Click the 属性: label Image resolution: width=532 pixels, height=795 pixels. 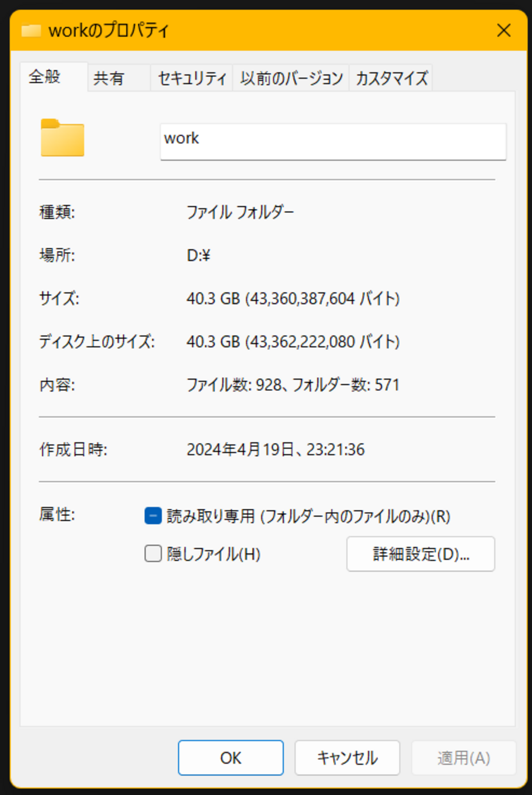[57, 515]
